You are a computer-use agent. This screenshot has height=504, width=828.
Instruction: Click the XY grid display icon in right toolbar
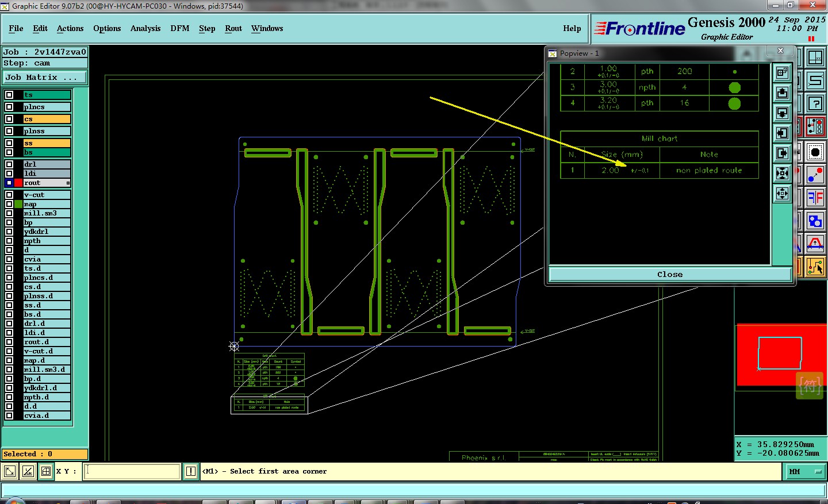[815, 57]
